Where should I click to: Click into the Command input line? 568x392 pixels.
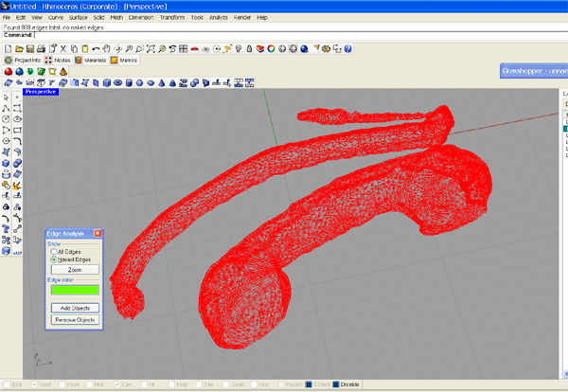point(301,35)
